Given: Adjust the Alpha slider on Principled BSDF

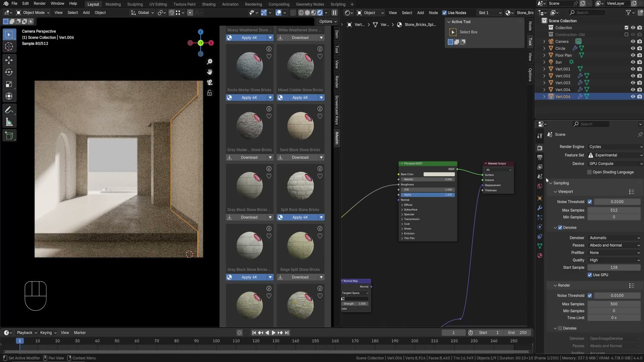Looking at the screenshot, I should tap(428, 195).
